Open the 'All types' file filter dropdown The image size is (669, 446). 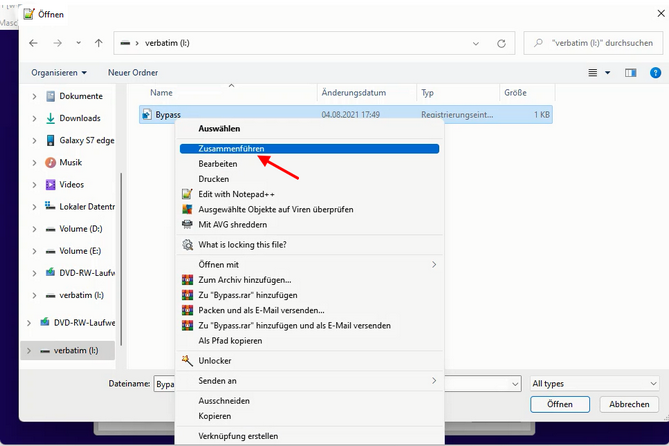(594, 383)
